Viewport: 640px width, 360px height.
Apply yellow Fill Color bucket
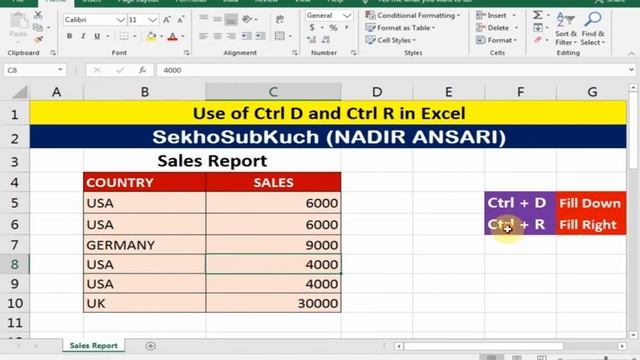tap(151, 36)
